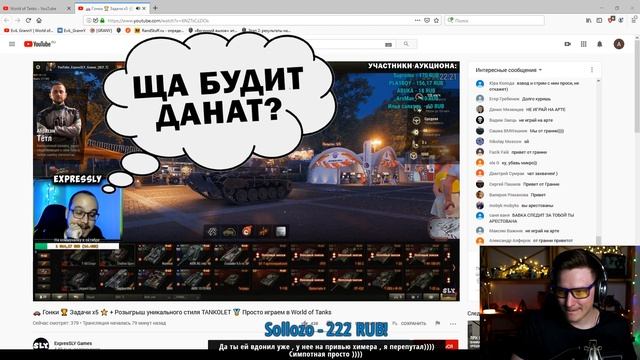
Task: Bookmark this page with the star icon
Action: click(x=436, y=20)
